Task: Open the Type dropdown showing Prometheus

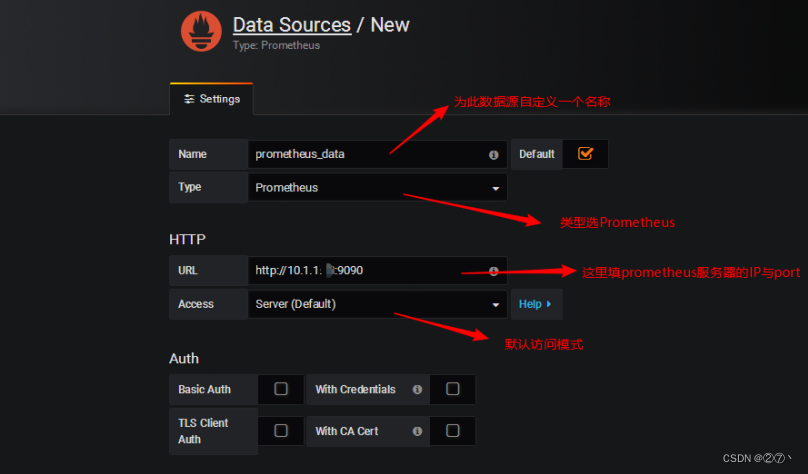Action: click(378, 188)
